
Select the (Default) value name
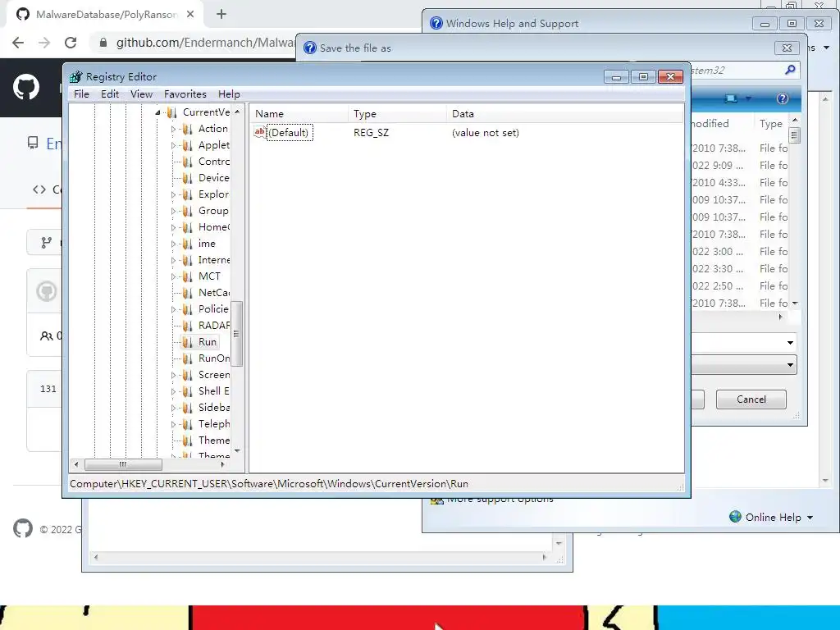[290, 132]
